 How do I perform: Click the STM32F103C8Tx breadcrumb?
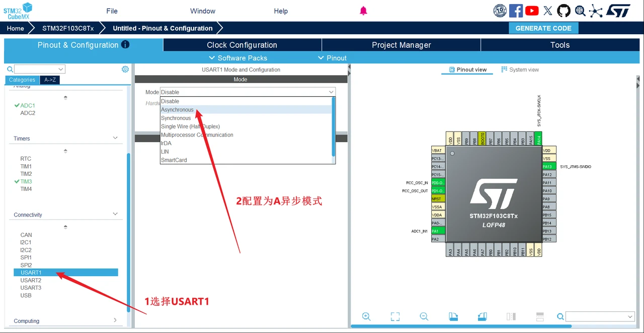pos(68,28)
